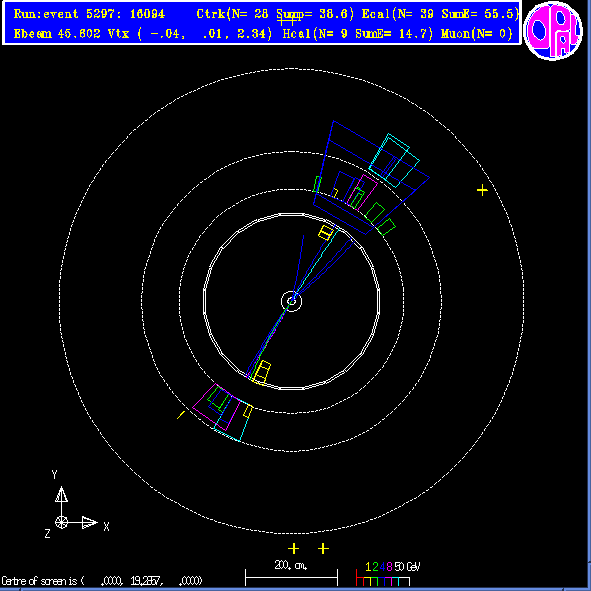Click the small central vertex circle

point(291,301)
